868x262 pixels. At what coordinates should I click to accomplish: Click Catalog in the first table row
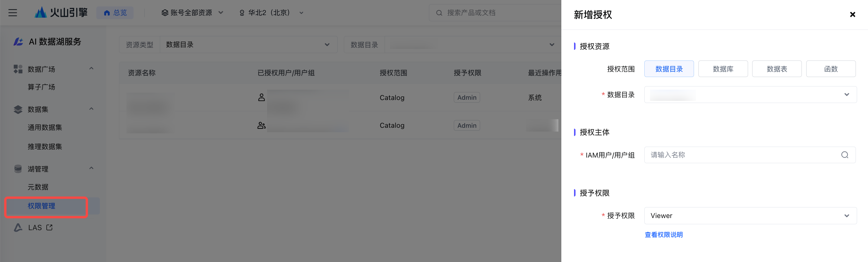click(392, 98)
